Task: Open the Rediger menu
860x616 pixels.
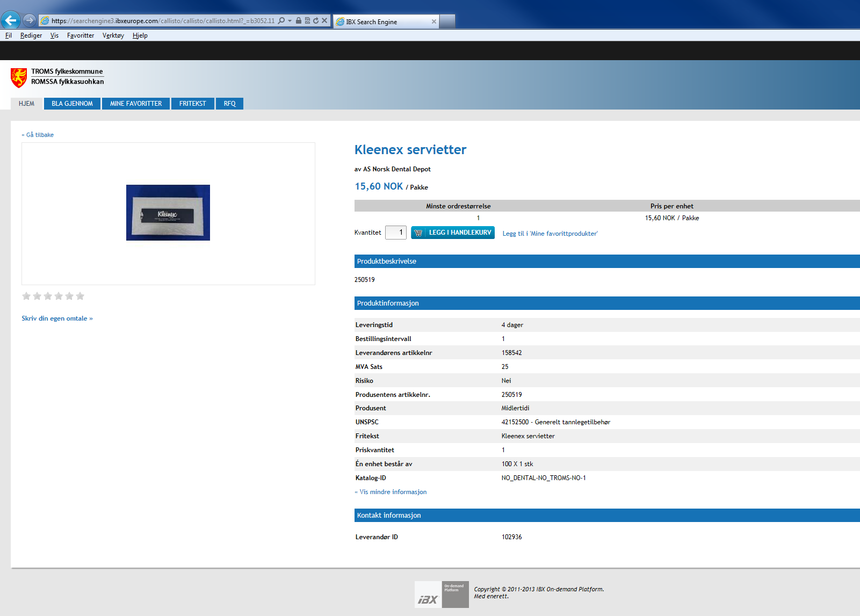Action: coord(31,35)
